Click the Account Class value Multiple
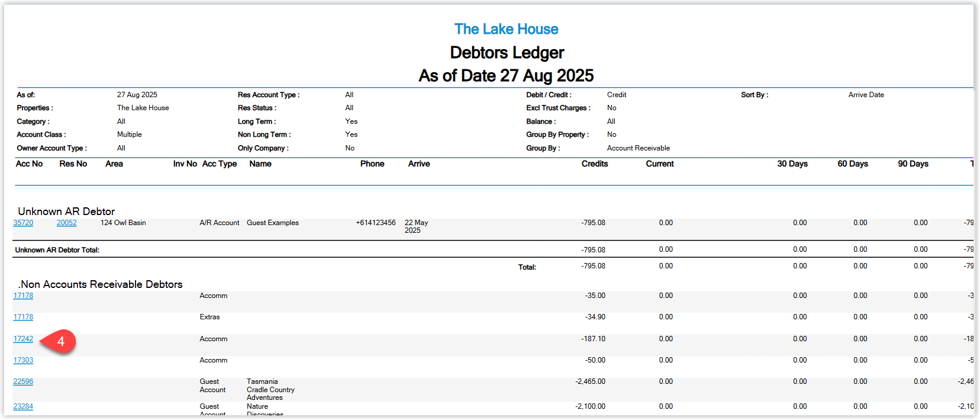This screenshot has width=980, height=420. [x=130, y=134]
